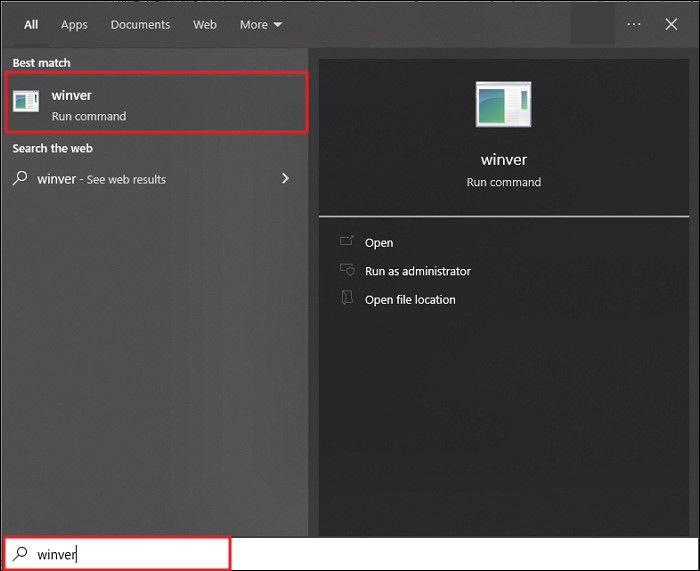Image resolution: width=700 pixels, height=571 pixels.
Task: Close the search panel
Action: [671, 24]
